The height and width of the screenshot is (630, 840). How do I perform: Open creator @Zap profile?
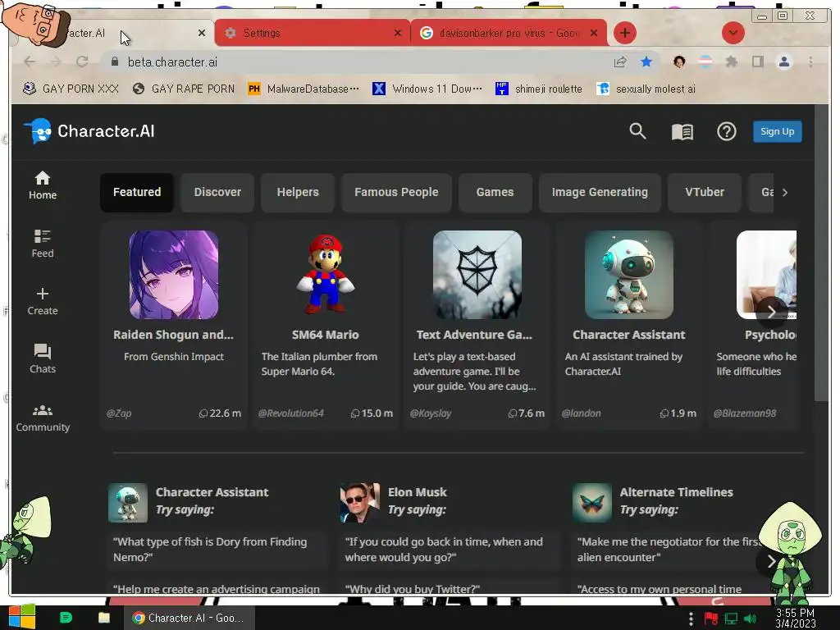point(119,413)
